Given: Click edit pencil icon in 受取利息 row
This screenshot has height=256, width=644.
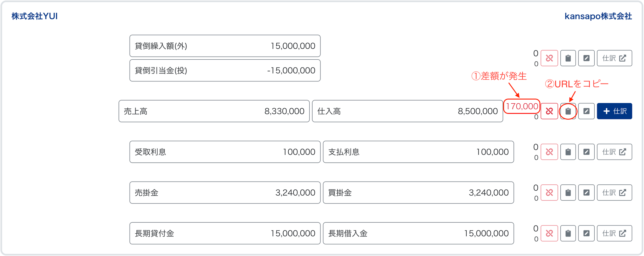Looking at the screenshot, I should (586, 152).
